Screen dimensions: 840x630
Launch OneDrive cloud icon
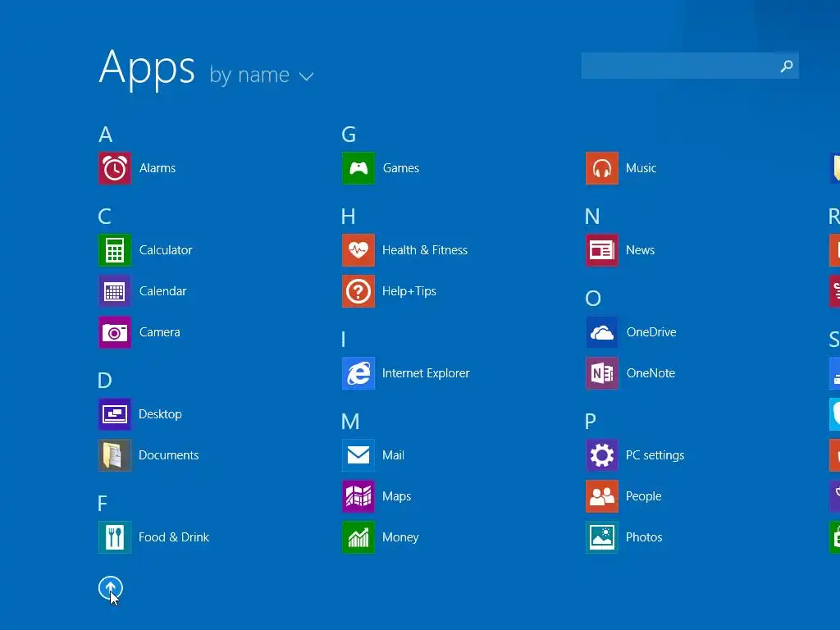601,332
